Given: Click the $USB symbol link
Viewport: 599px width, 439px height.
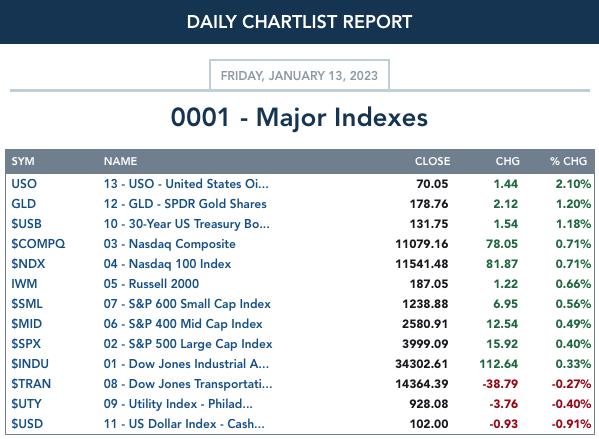Looking at the screenshot, I should point(26,224).
